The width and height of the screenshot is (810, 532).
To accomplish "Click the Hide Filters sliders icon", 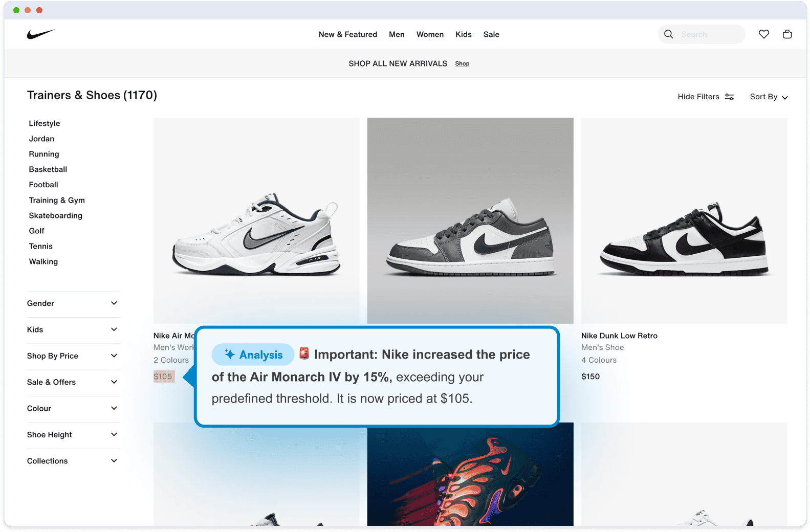I will point(729,97).
